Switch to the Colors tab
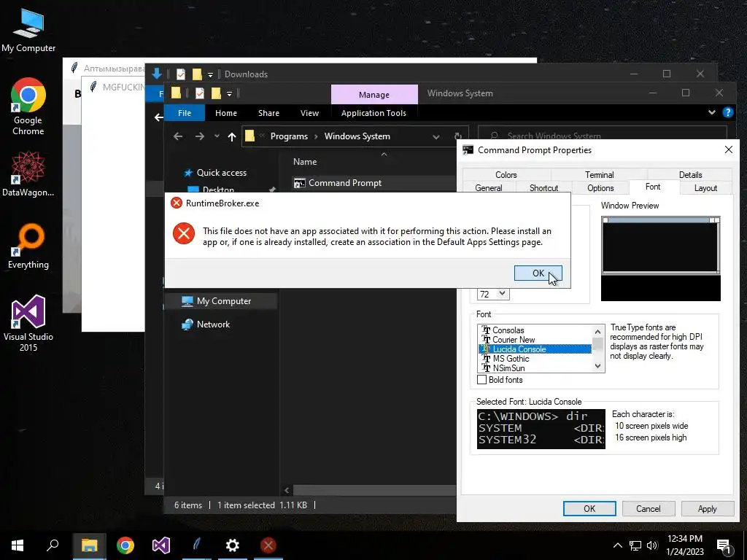This screenshot has height=560, width=747. coord(506,175)
